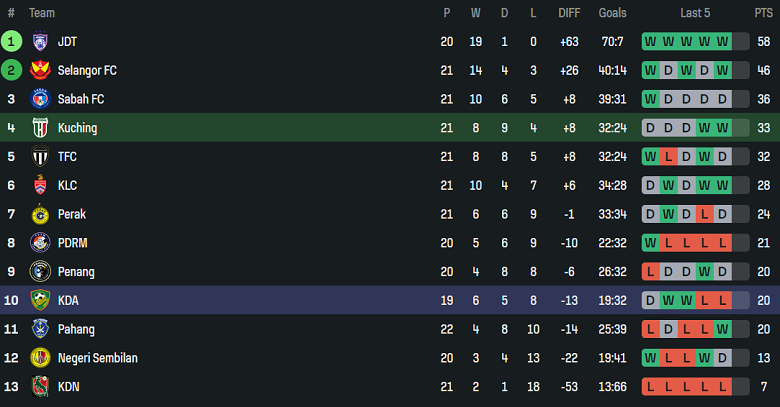This screenshot has width=780, height=407.
Task: Click the Sabah FC team logo
Action: (40, 99)
